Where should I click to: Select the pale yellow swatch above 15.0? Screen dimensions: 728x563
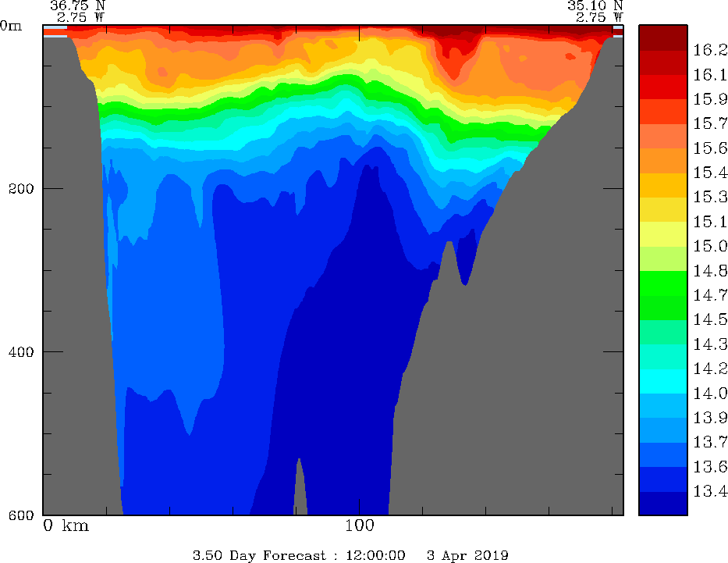coord(662,233)
